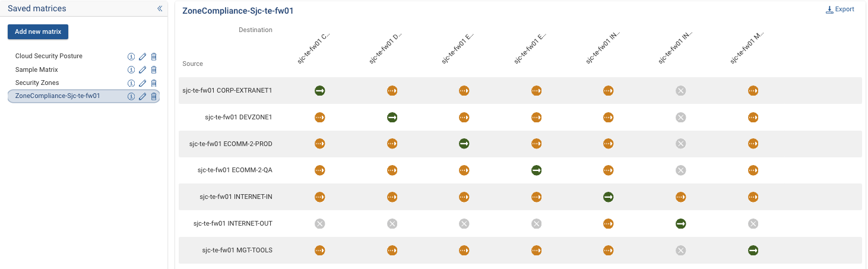Click the Add new matrix button
868x269 pixels.
click(38, 31)
